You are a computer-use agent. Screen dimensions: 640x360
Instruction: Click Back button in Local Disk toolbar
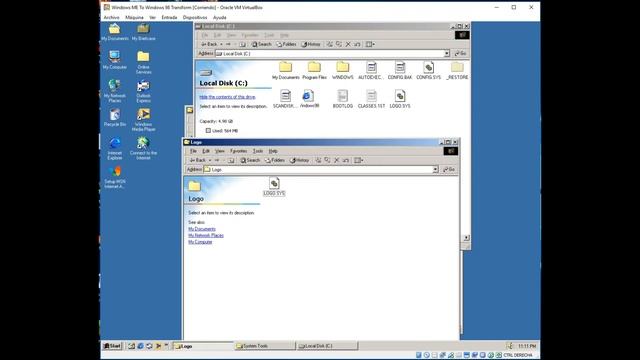(209, 44)
